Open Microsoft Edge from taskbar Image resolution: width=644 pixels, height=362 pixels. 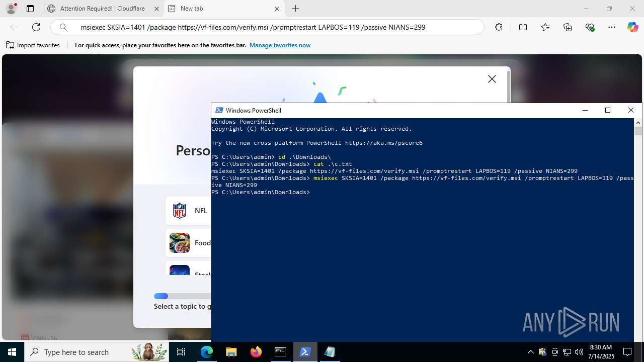tap(207, 352)
